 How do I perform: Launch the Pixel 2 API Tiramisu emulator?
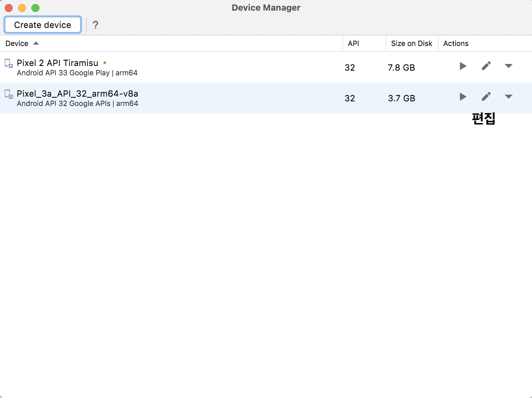(x=463, y=66)
